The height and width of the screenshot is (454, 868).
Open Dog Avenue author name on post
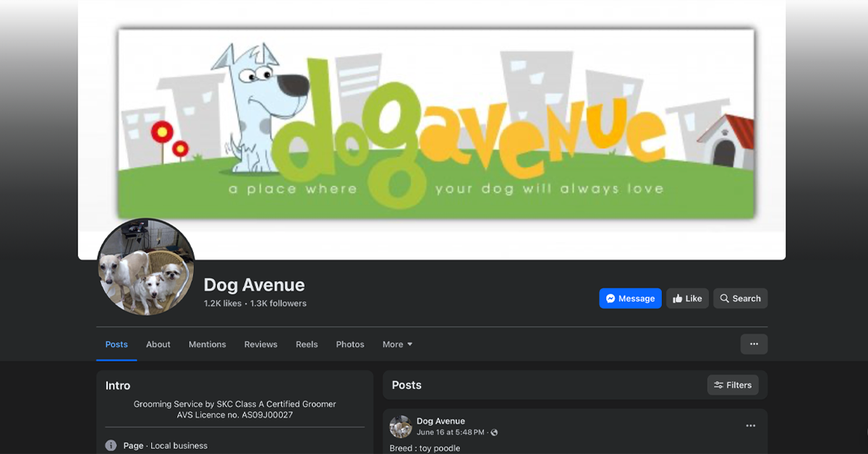tap(441, 421)
